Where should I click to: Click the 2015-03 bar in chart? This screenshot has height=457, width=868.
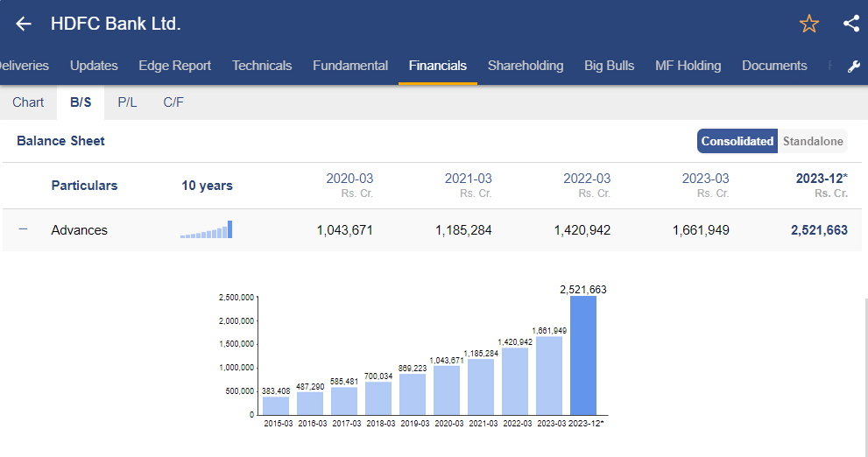[276, 405]
